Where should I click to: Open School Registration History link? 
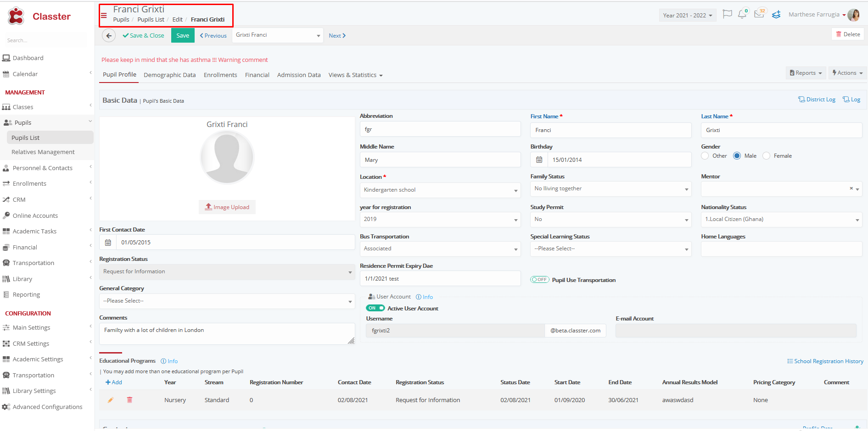click(825, 361)
